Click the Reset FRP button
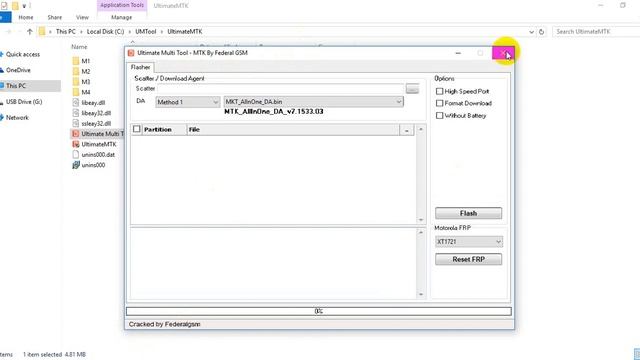 pos(469,259)
